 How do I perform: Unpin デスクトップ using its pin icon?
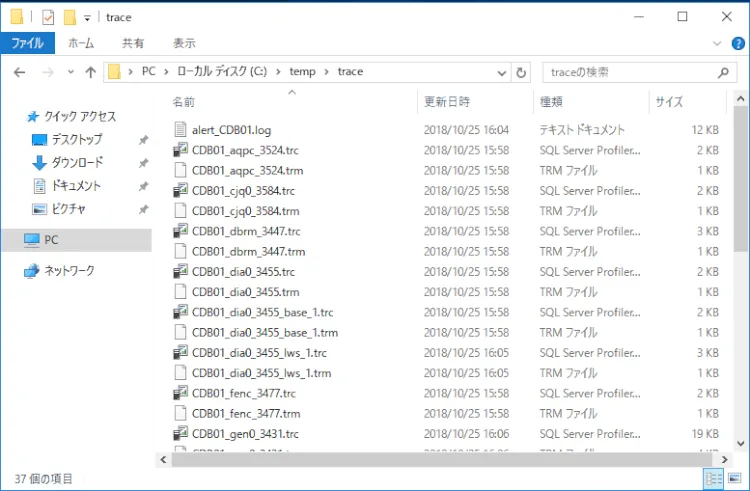[143, 140]
